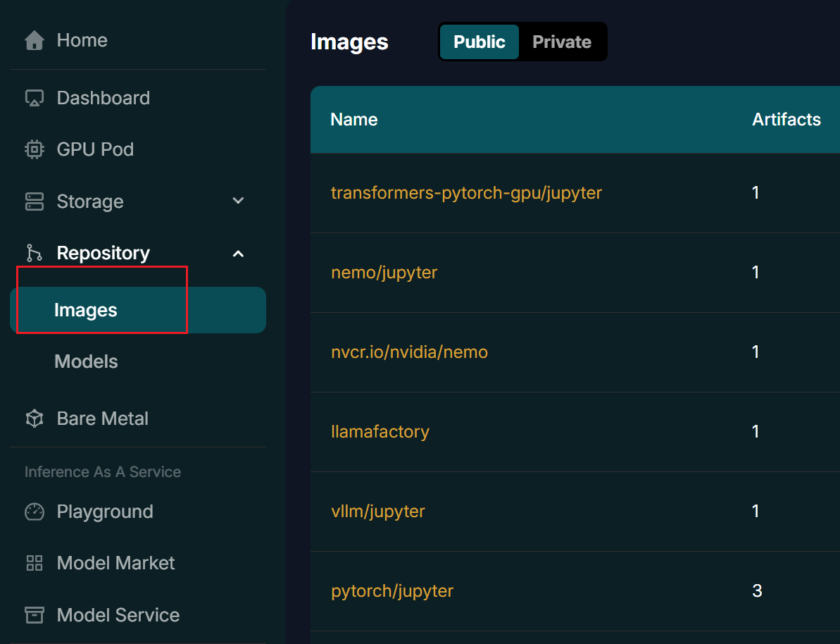
Task: Expand the Storage dropdown chevron
Action: pos(238,201)
